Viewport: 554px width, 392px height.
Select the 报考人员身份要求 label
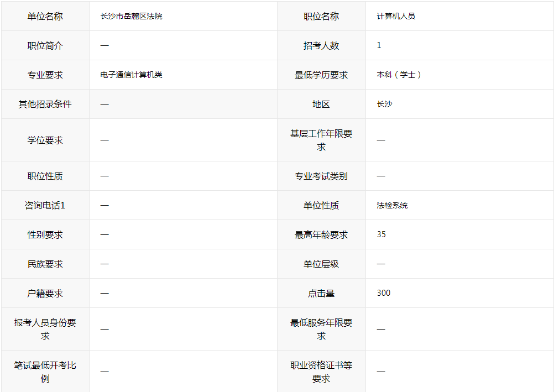[x=45, y=329]
